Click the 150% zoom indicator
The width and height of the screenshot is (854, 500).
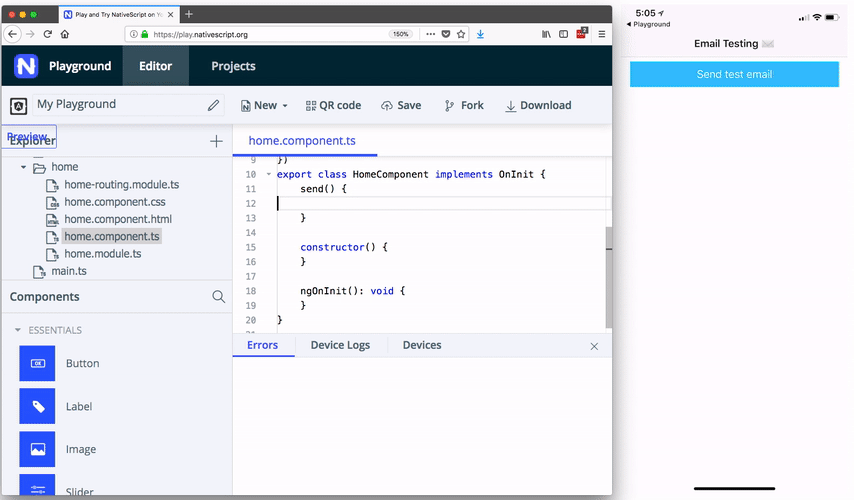(401, 34)
